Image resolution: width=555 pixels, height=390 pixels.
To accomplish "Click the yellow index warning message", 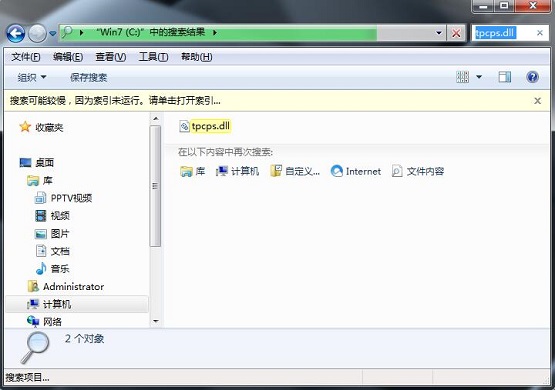I will [x=115, y=101].
